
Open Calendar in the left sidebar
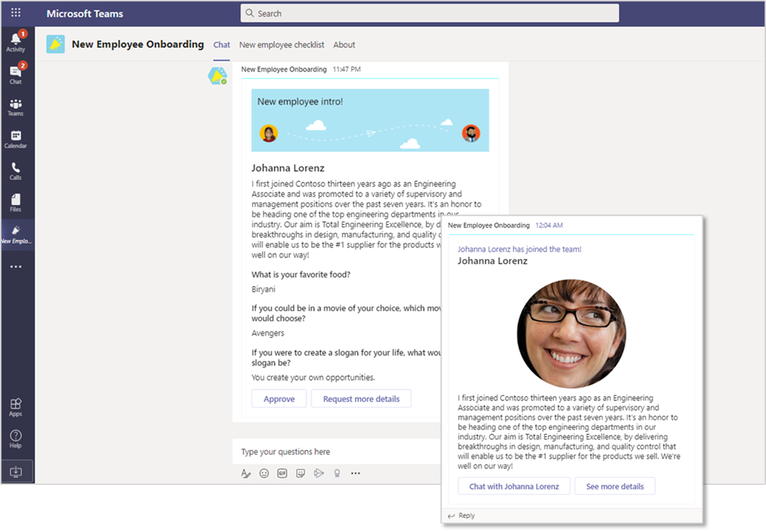16,140
